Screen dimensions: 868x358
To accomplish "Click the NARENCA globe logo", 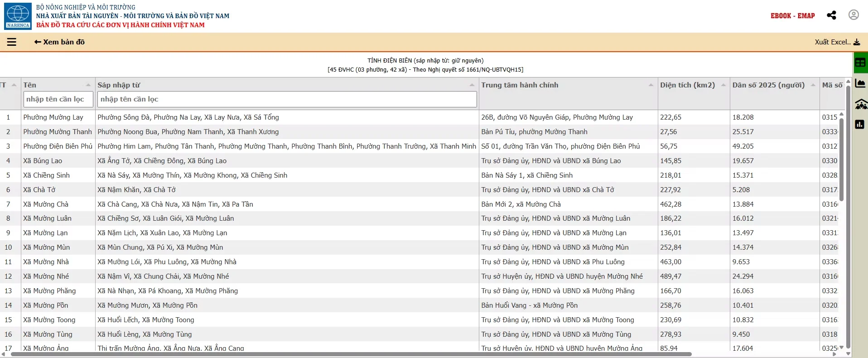I will point(18,16).
